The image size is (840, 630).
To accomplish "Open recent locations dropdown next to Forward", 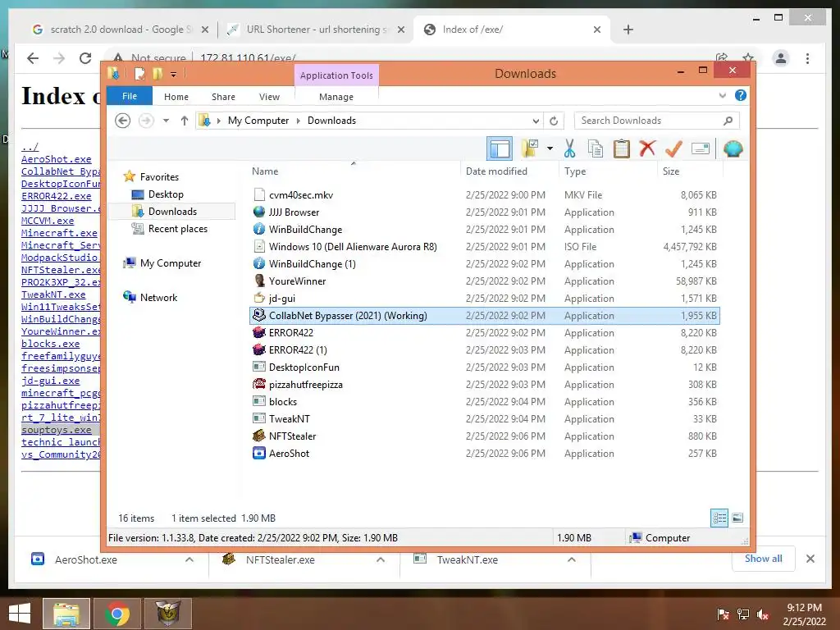I will coord(166,121).
